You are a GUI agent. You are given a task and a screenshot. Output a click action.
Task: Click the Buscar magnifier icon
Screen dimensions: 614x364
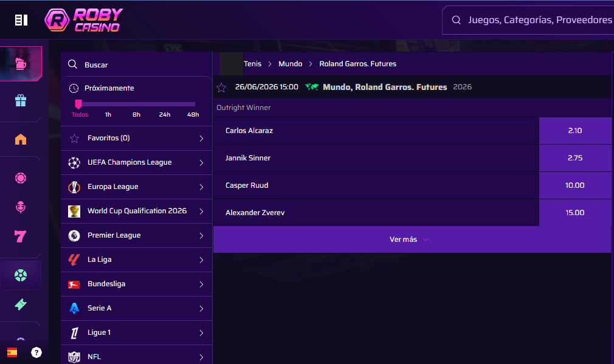(72, 64)
